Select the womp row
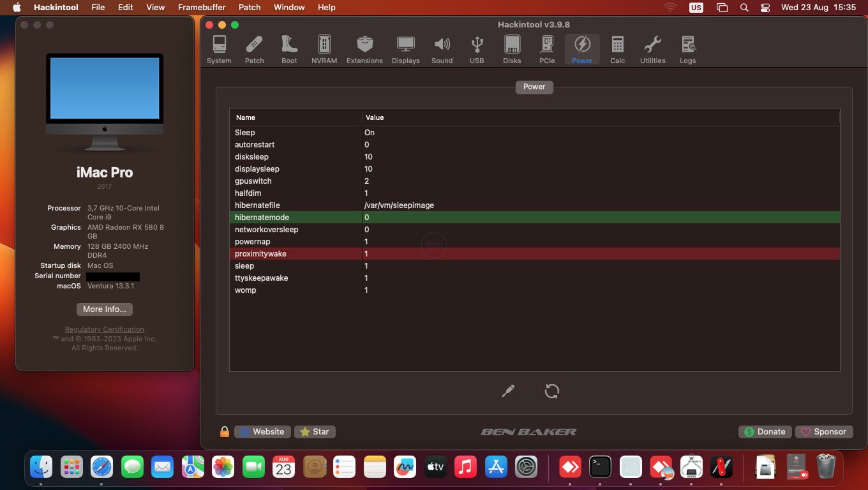Screen dimensions: 868x490 pyautogui.click(x=535, y=290)
